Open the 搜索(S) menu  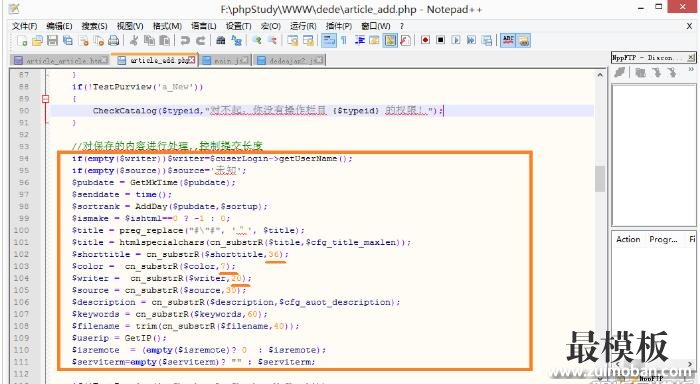pos(94,26)
